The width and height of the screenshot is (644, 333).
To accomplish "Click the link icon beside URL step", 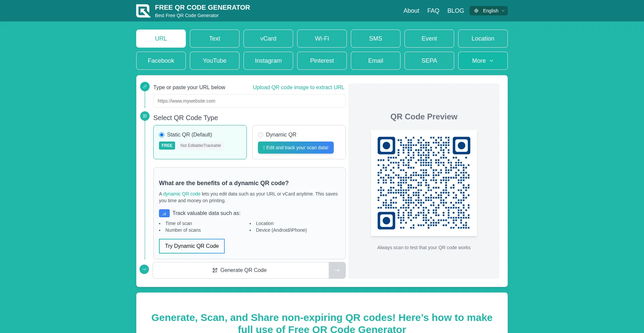I will (145, 87).
